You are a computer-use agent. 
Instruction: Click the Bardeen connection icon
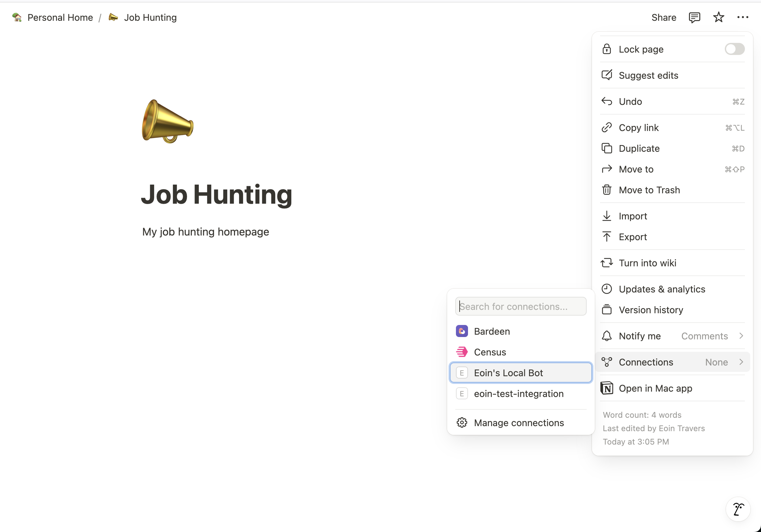tap(462, 331)
